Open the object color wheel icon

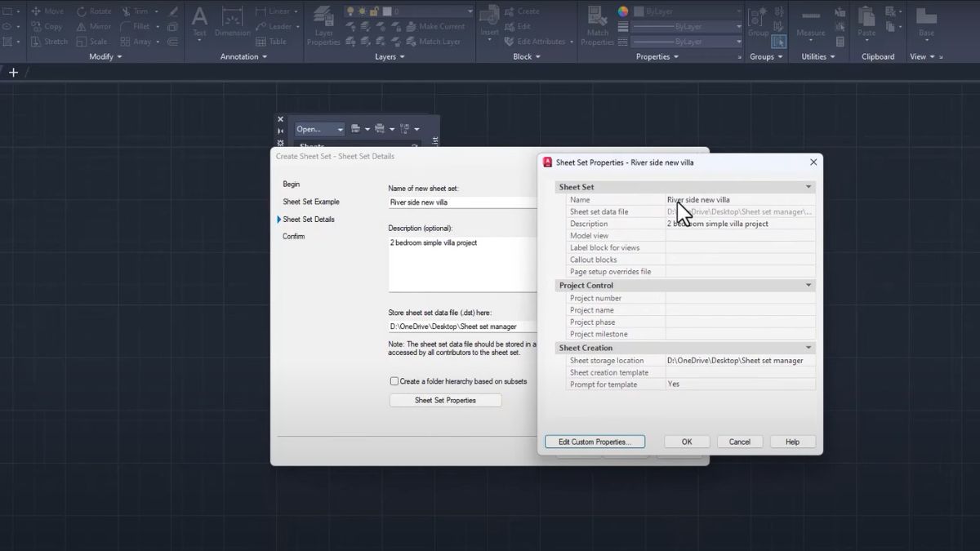coord(623,11)
